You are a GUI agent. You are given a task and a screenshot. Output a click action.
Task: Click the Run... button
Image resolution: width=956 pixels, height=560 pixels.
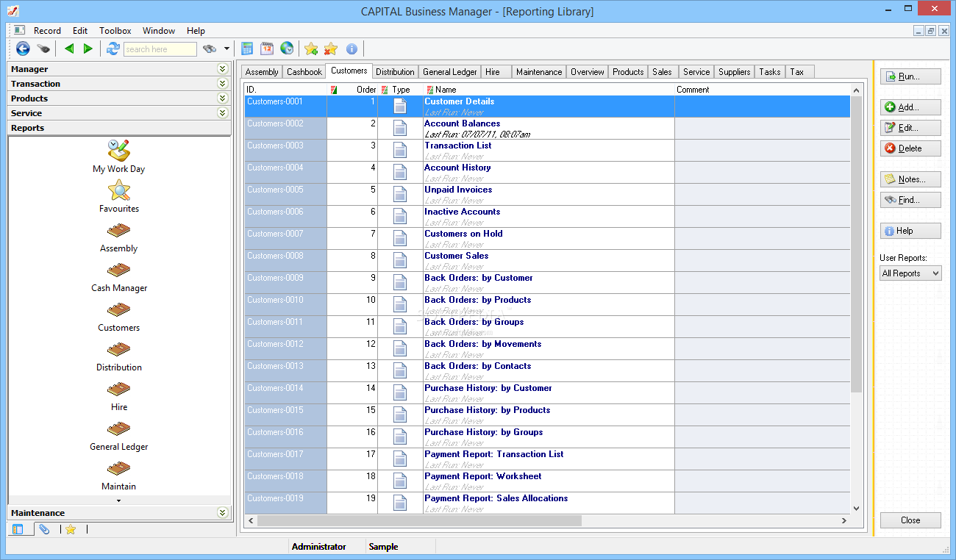point(910,76)
